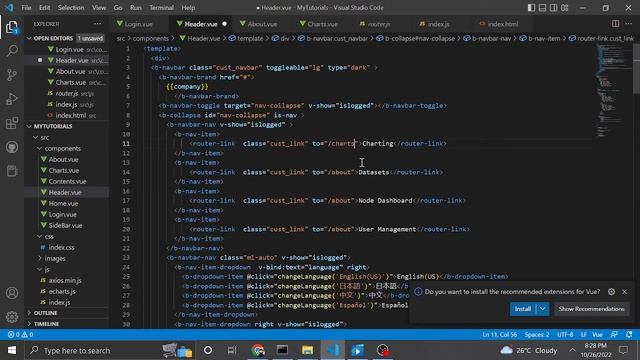This screenshot has height=360, width=640.
Task: Open the Accounts menu icon
Action: [12, 293]
